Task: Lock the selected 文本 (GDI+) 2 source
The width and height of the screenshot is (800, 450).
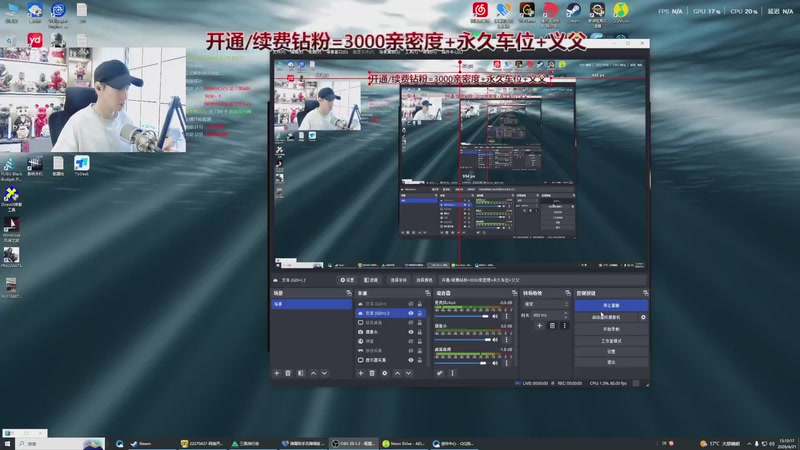Action: click(x=420, y=313)
